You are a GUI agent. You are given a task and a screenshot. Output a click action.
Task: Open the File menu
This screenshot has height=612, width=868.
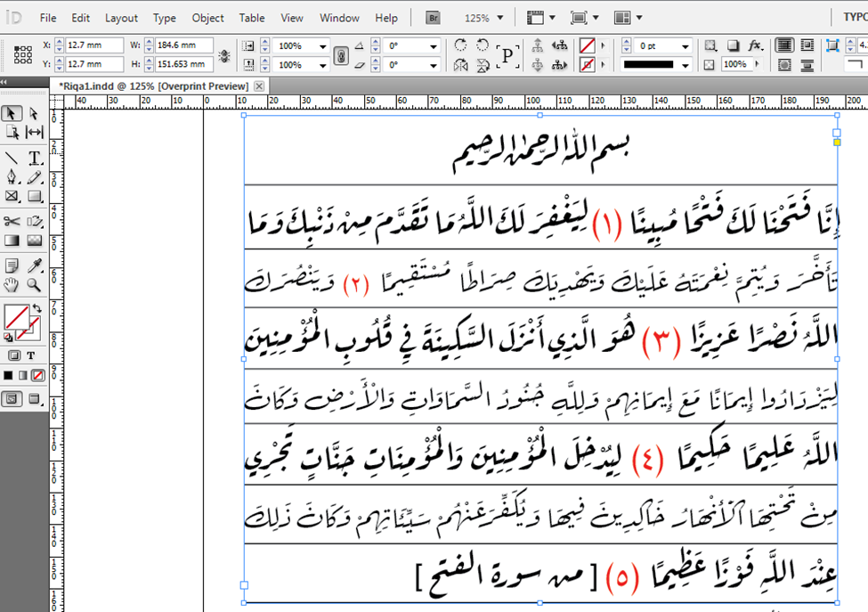tap(48, 18)
